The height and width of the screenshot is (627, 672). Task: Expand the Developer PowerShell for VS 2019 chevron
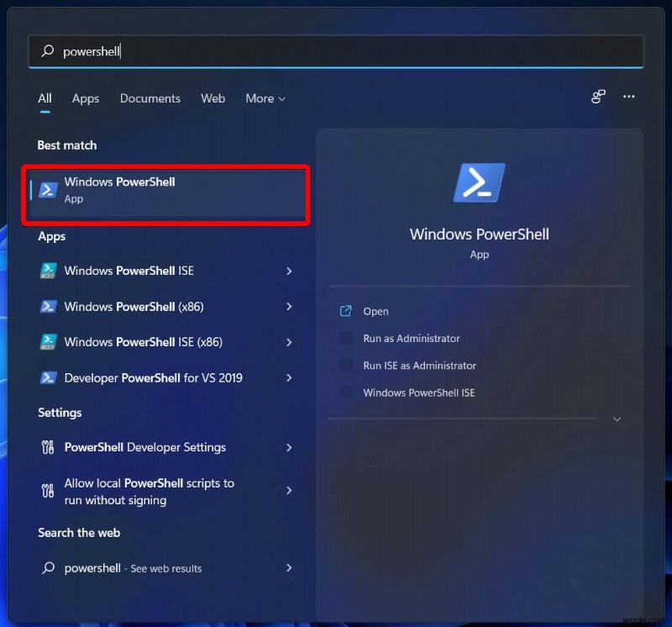289,377
